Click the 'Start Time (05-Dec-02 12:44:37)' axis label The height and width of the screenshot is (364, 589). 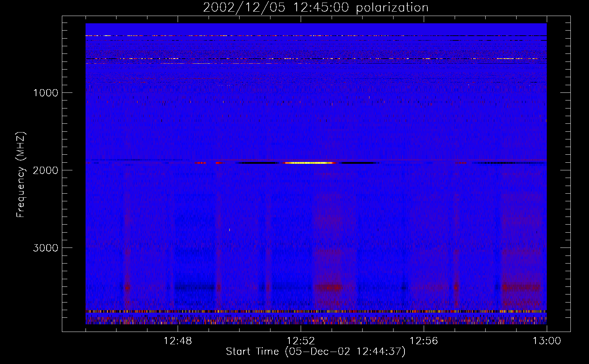pyautogui.click(x=316, y=352)
